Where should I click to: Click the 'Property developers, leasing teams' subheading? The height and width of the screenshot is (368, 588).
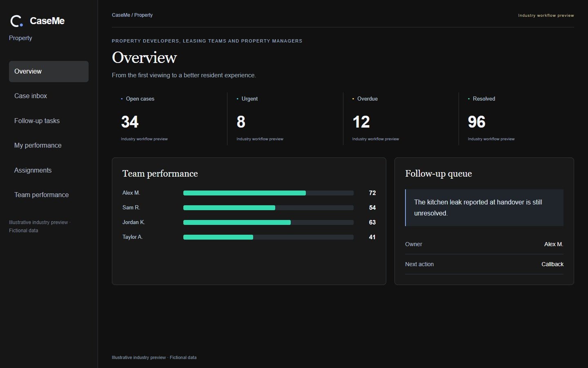[x=207, y=41]
